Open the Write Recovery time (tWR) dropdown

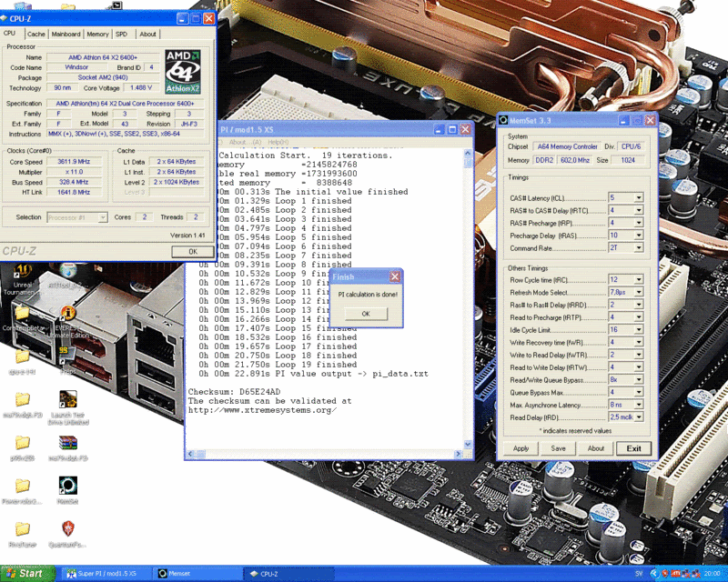point(639,343)
